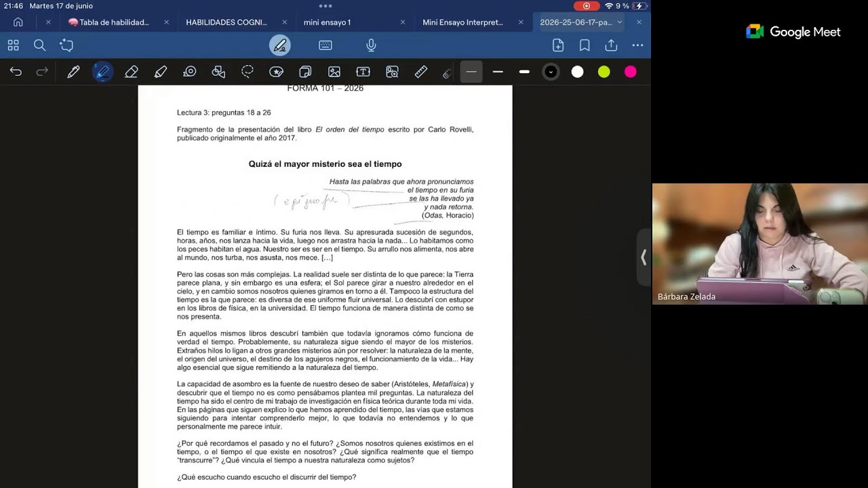
Task: Close the HABILIDADES COGNI tab
Action: 284,22
